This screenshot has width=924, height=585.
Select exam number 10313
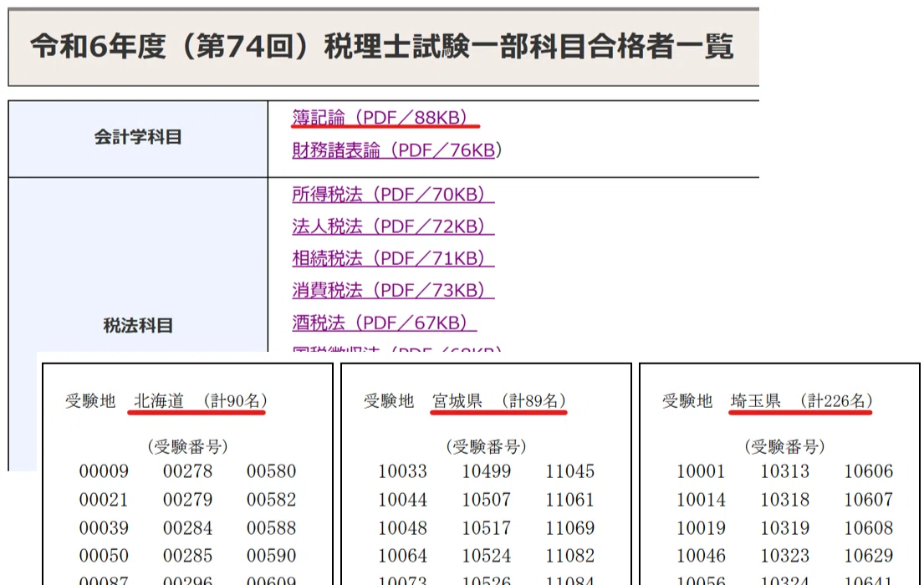pos(784,471)
